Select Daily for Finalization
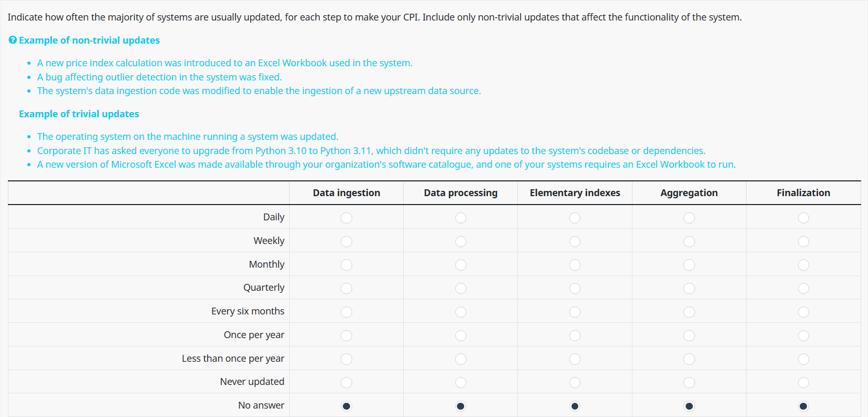 point(803,218)
